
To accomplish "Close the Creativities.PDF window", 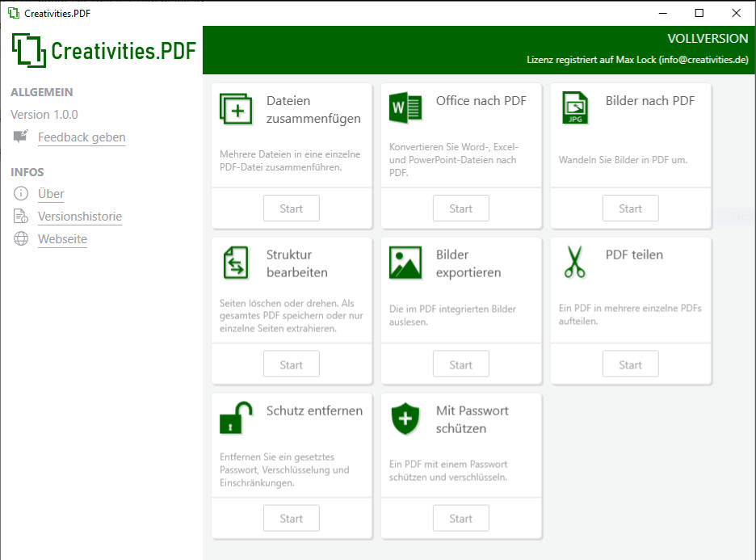I will [737, 13].
